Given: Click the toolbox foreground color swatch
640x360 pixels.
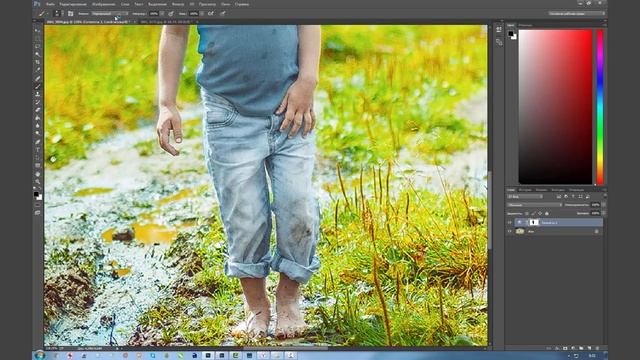Looking at the screenshot, I should [x=36, y=194].
